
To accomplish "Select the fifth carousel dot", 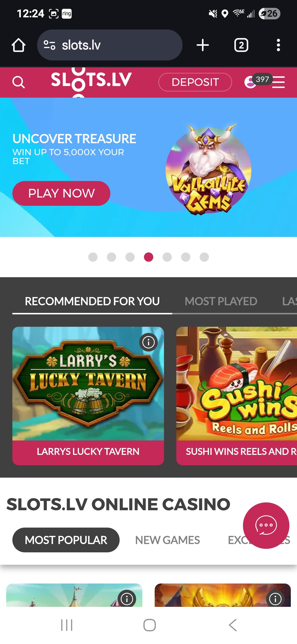I will (167, 257).
